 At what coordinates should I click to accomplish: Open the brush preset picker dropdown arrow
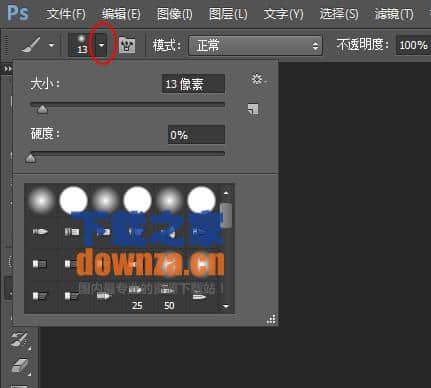click(102, 45)
